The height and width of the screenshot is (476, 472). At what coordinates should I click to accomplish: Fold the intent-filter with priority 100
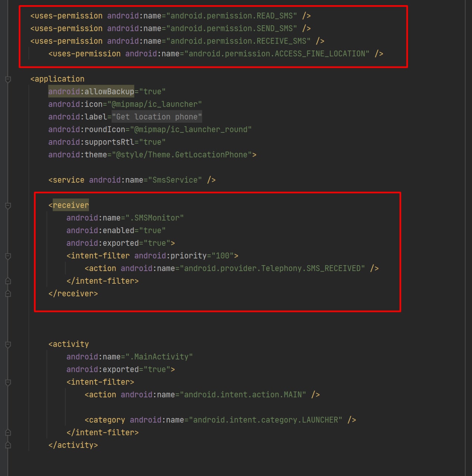point(8,256)
